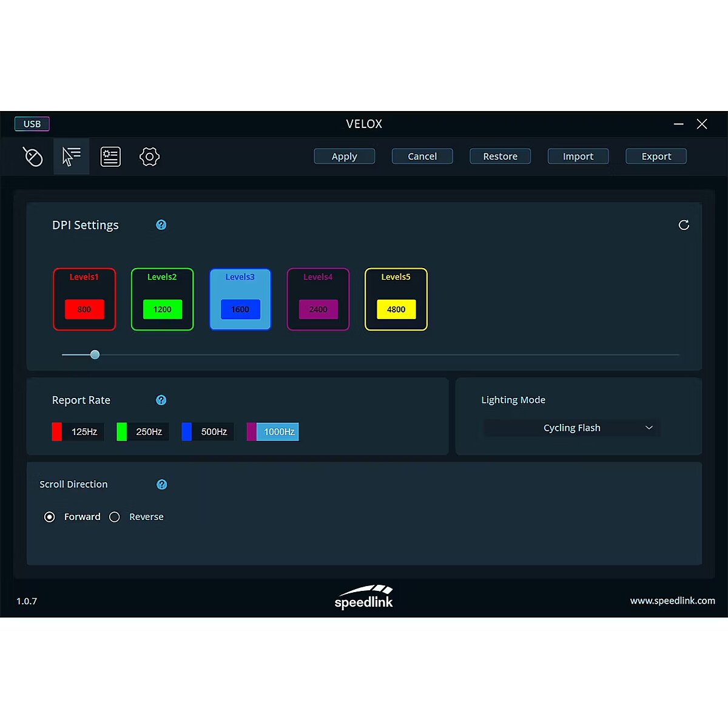Viewport: 728px width, 728px height.
Task: Click the red 800 DPI value swatch
Action: 84,309
